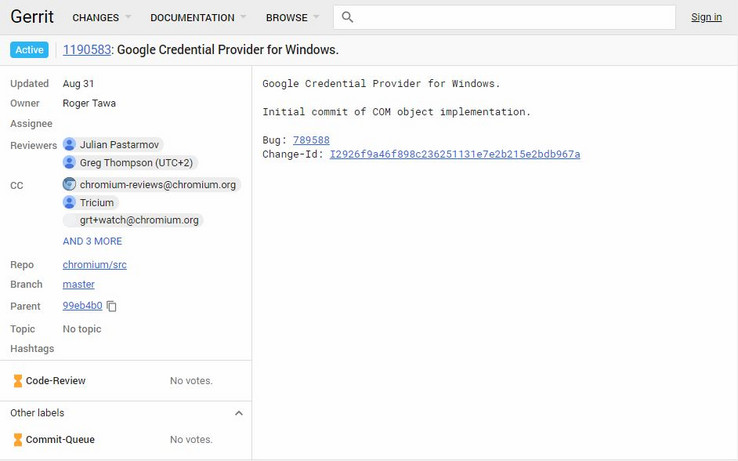Collapse the Other labels section
Image resolution: width=738 pixels, height=461 pixels.
[x=238, y=413]
